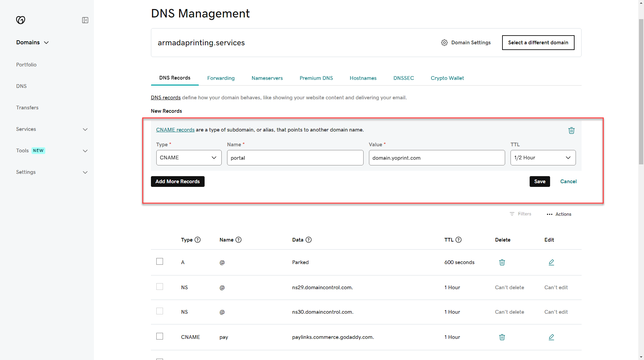Open the Actions ellipsis menu
The height and width of the screenshot is (360, 644).
pos(549,214)
